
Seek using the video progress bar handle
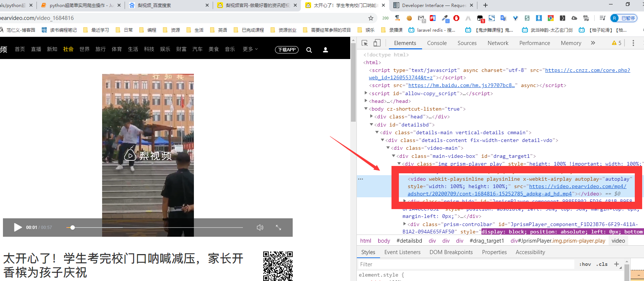(x=73, y=228)
